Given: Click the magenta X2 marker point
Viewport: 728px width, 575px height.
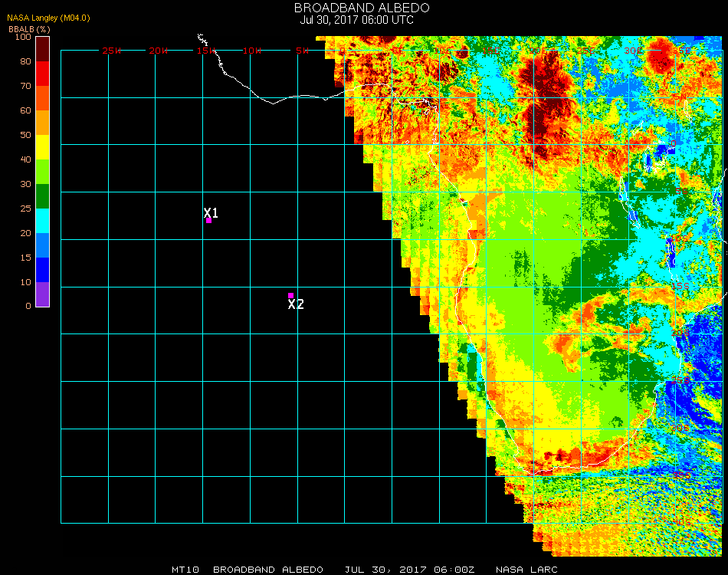Looking at the screenshot, I should pos(290,295).
